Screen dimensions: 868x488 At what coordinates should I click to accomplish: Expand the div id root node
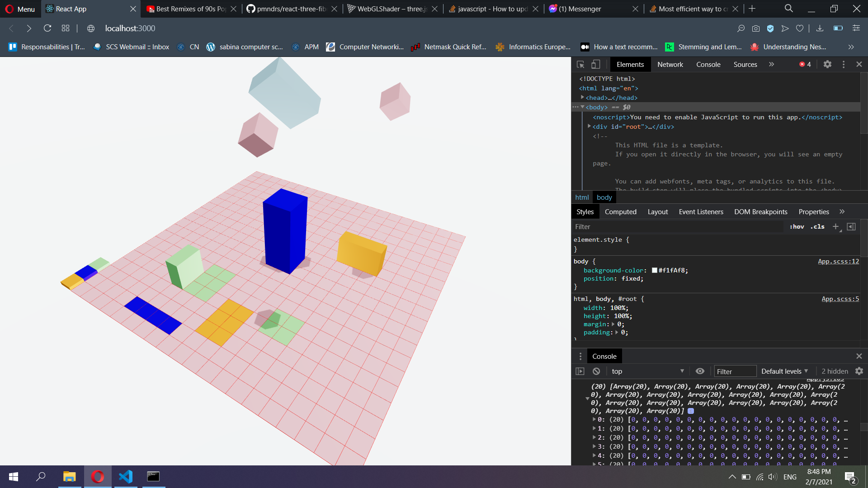(589, 127)
